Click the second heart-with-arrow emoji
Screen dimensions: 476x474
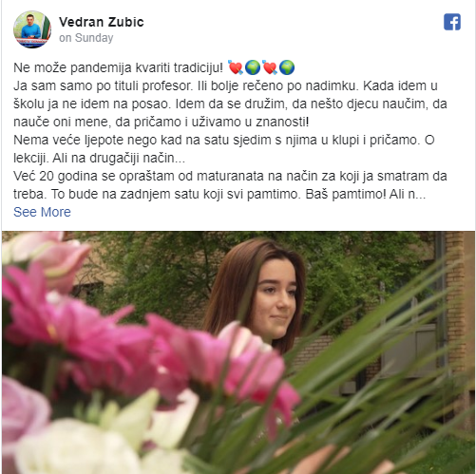click(x=270, y=67)
